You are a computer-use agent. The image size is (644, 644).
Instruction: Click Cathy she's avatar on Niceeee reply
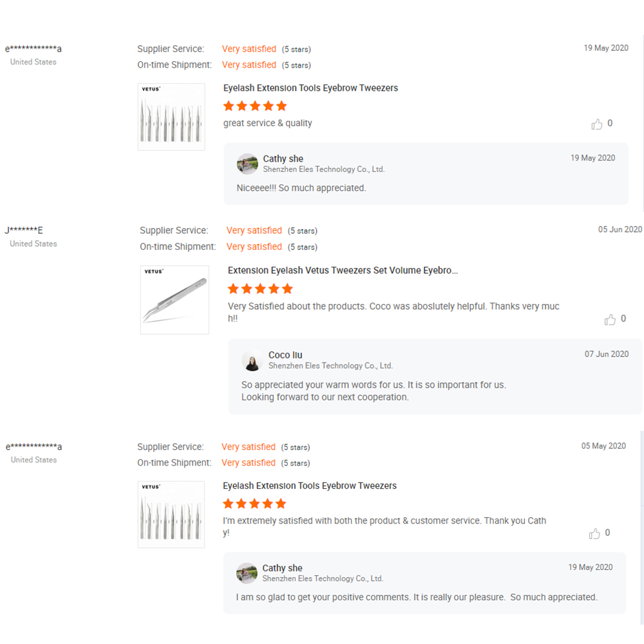pyautogui.click(x=247, y=164)
